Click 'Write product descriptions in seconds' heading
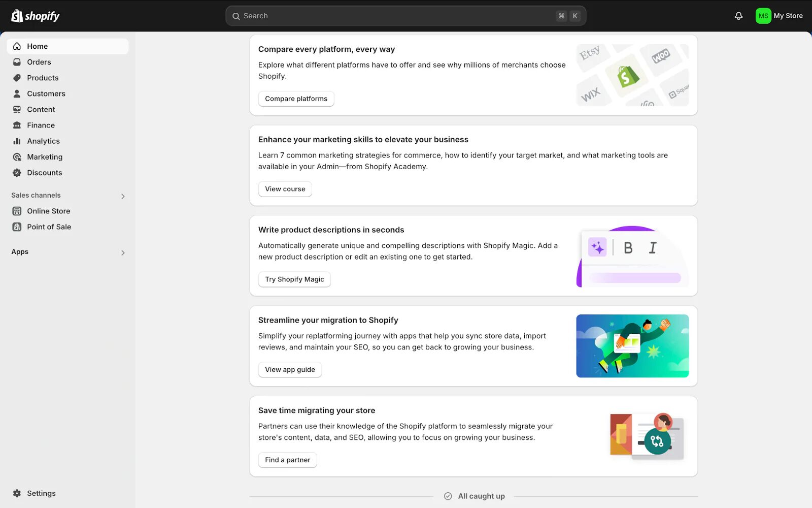Screen dimensions: 812x508 [x=331, y=230]
